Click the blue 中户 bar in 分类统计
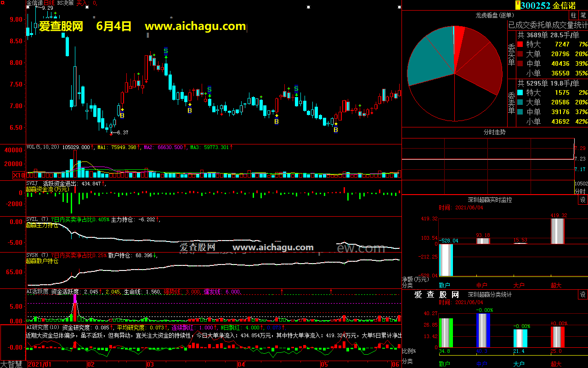Image resolution: width=588 pixels, height=368 pixels. (x=483, y=330)
